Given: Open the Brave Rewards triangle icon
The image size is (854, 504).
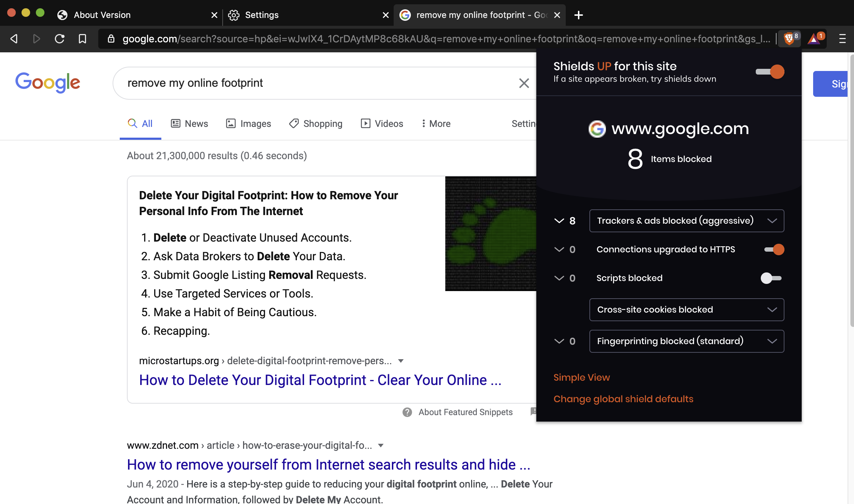Looking at the screenshot, I should [x=815, y=38].
